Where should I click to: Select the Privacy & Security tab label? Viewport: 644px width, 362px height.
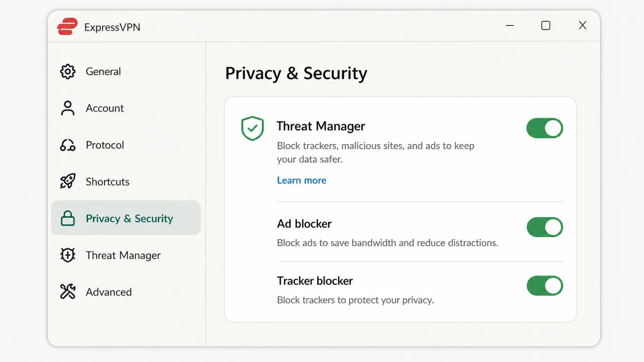click(x=129, y=218)
